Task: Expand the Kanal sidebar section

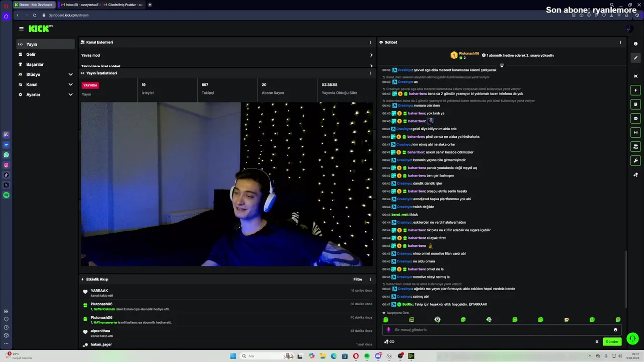Action: pos(70,84)
